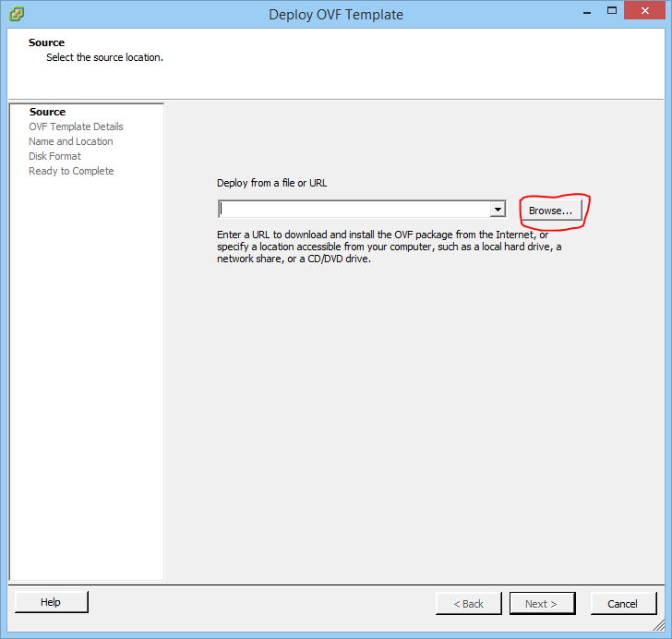
Task: Select the Source step in the sidebar
Action: [47, 112]
